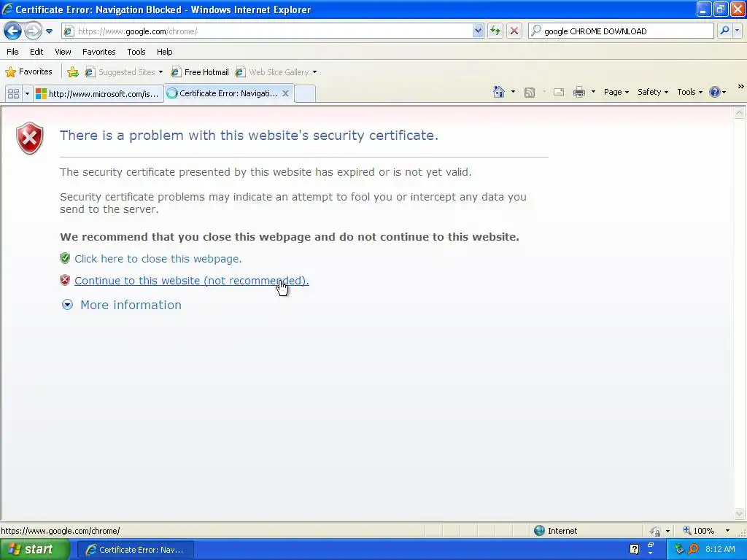Image resolution: width=747 pixels, height=560 pixels.
Task: Click the green network tray icon
Action: [x=679, y=550]
